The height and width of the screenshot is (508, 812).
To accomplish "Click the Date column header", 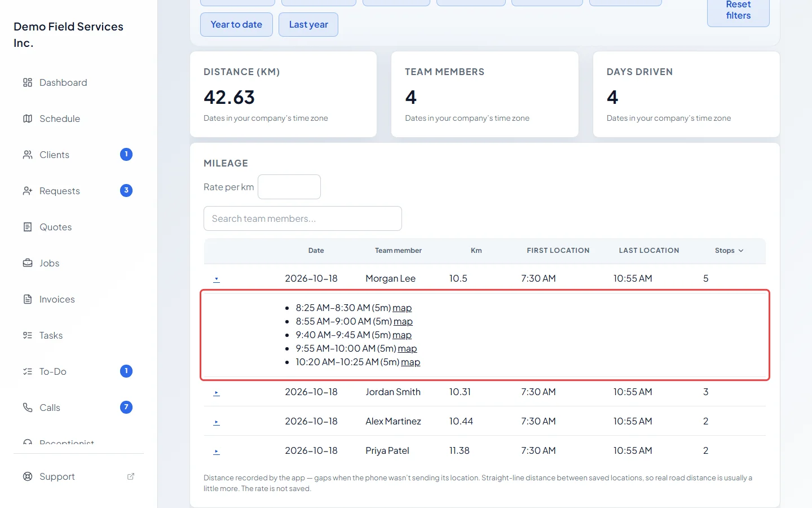I will (316, 251).
